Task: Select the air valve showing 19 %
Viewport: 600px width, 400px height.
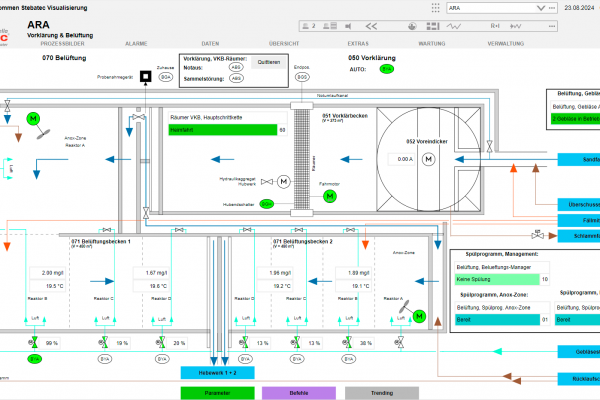Action: (x=104, y=343)
